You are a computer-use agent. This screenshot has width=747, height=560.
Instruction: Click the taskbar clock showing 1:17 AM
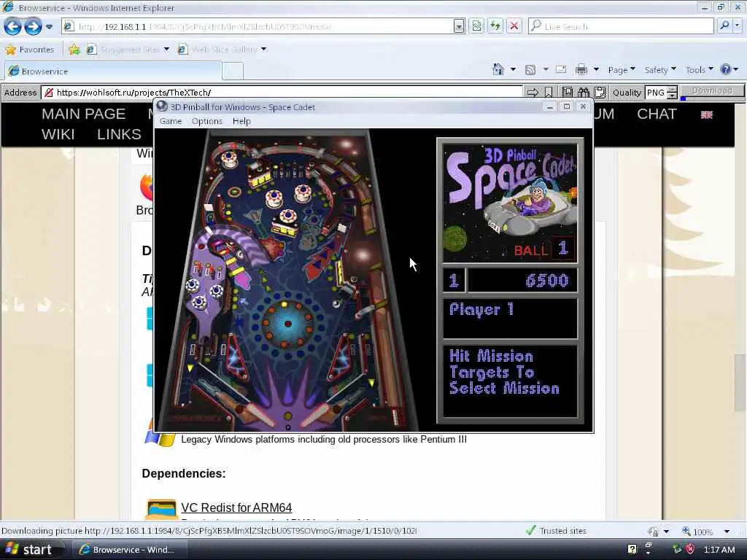pos(719,550)
